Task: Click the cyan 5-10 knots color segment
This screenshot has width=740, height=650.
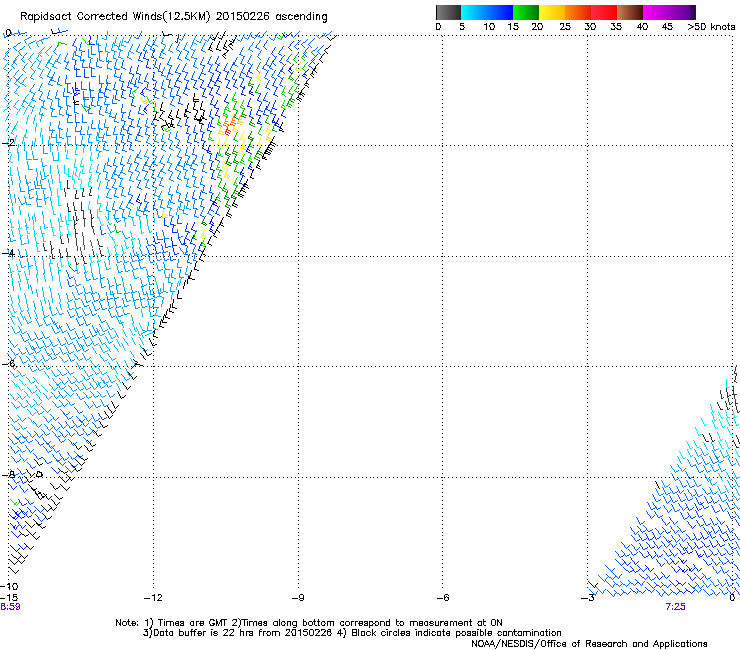Action: click(x=474, y=12)
